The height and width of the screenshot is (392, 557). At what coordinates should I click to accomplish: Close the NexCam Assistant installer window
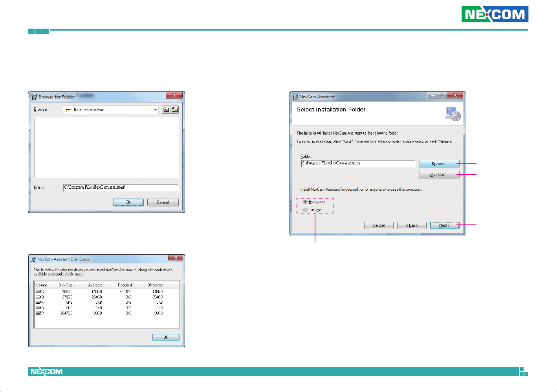[455, 95]
